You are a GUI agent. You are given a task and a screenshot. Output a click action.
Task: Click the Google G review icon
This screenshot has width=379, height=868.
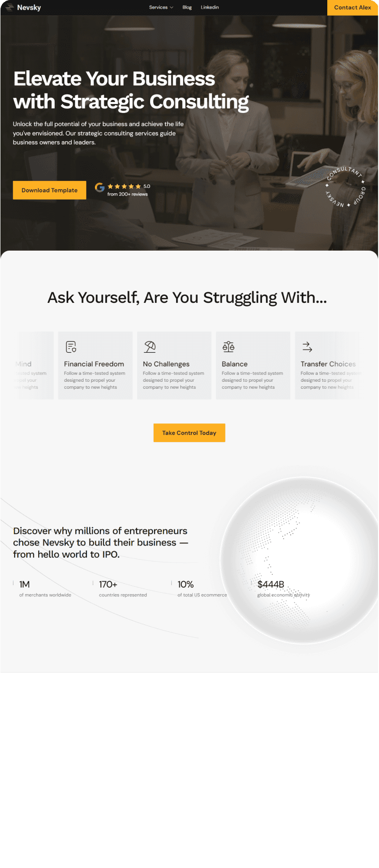(99, 188)
